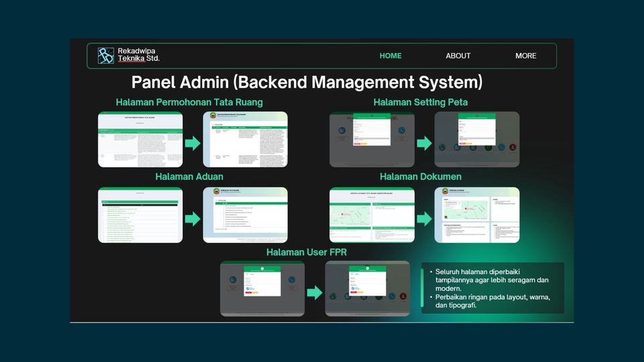Open the before screenshot of Permohonan Tata Ruang
Image resolution: width=644 pixels, height=362 pixels.
pyautogui.click(x=140, y=139)
